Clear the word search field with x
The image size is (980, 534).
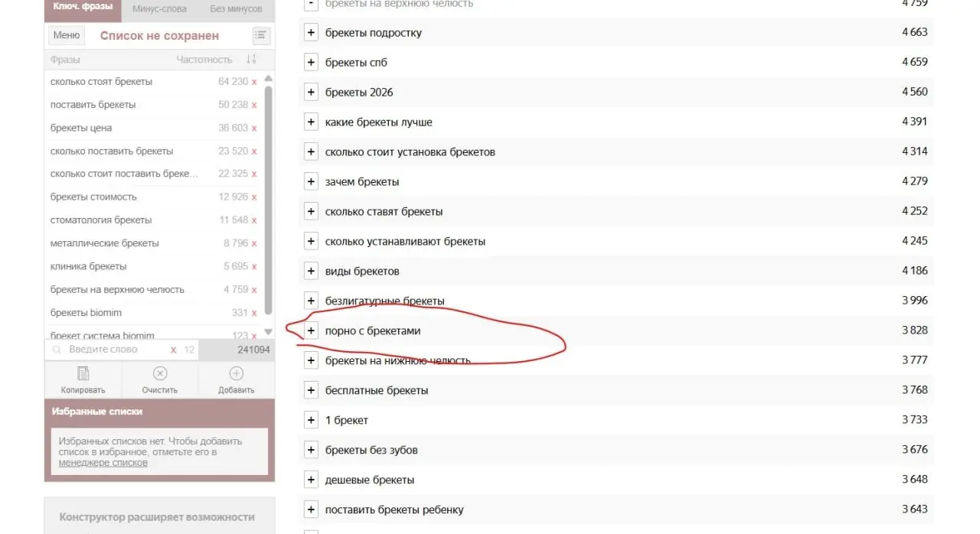coord(174,350)
